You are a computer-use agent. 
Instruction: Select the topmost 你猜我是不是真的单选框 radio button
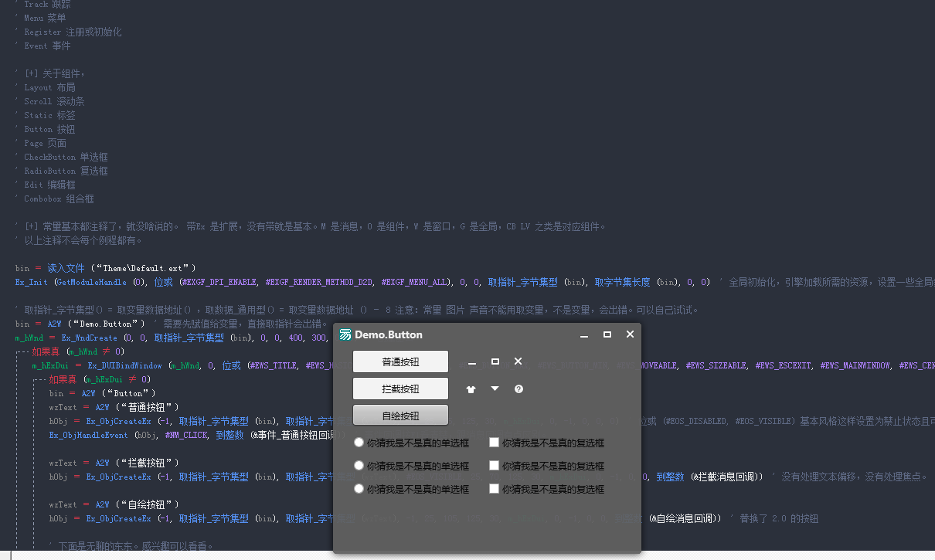(359, 443)
